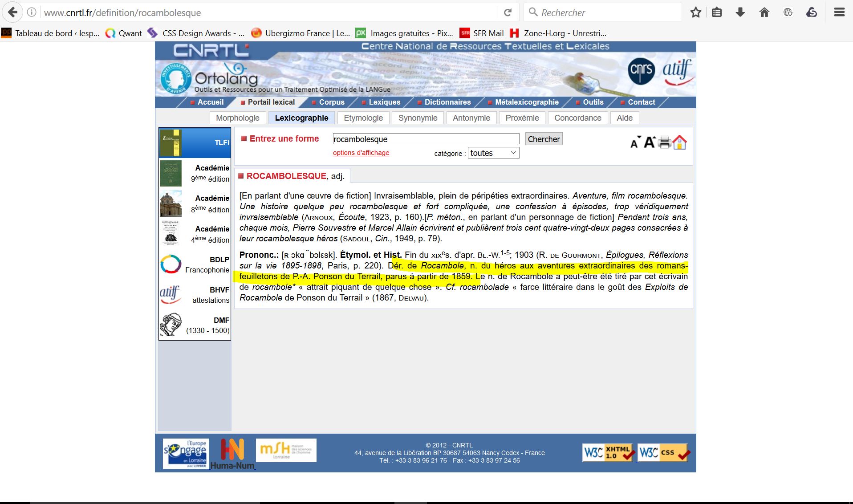Image resolution: width=853 pixels, height=504 pixels.
Task: Open the Dictionnaires menu item
Action: 447,102
